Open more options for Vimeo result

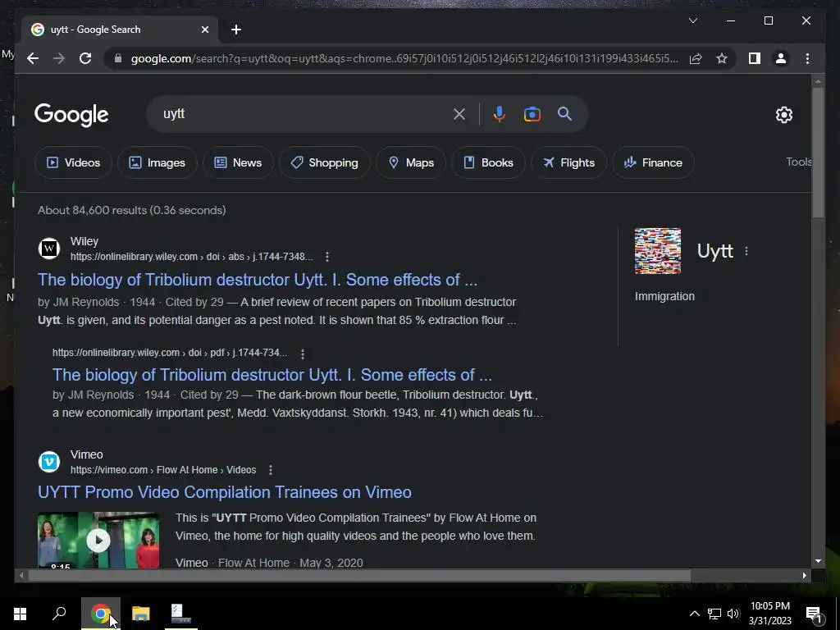click(271, 470)
